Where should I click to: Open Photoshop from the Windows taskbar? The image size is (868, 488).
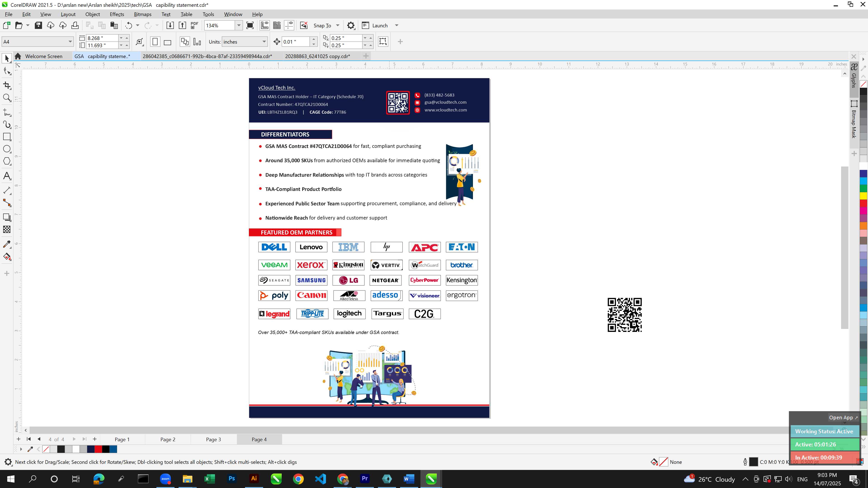click(x=231, y=479)
